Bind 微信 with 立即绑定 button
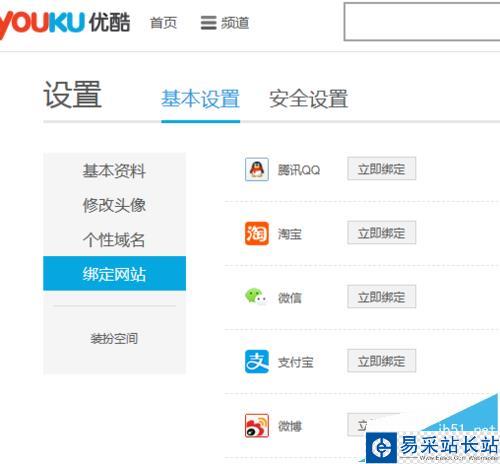 tap(382, 297)
